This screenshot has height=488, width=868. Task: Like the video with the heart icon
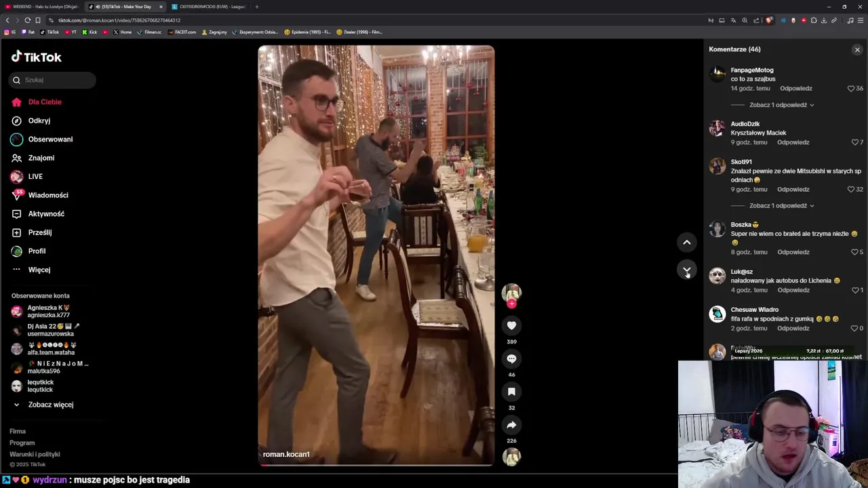511,326
